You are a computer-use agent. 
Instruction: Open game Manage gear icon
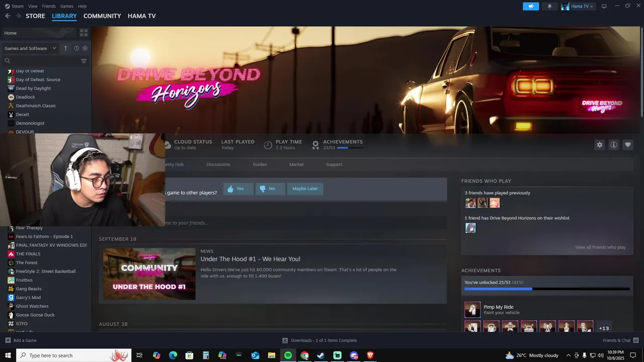[x=599, y=145]
